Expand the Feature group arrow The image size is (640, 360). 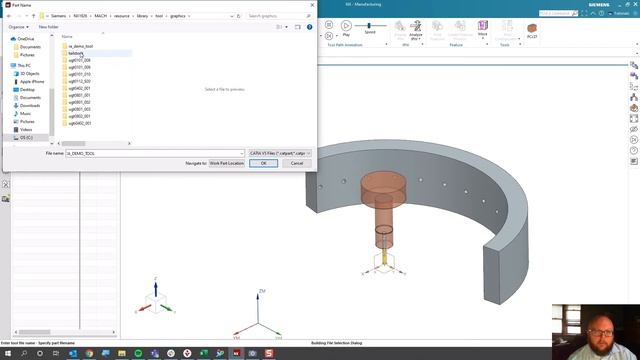[x=487, y=44]
